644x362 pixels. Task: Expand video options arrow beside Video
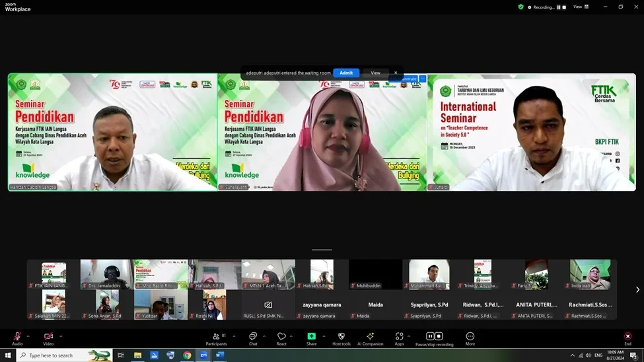click(61, 336)
